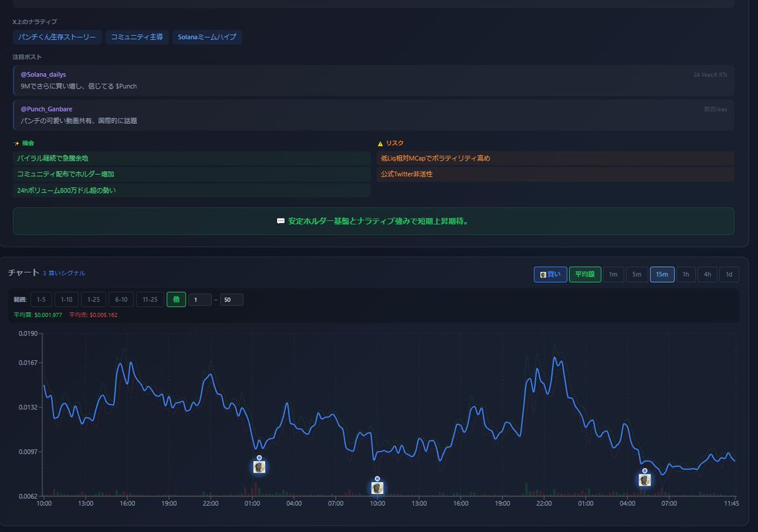758x532 pixels.
Task: Select the 15m chart interval
Action: pos(661,275)
